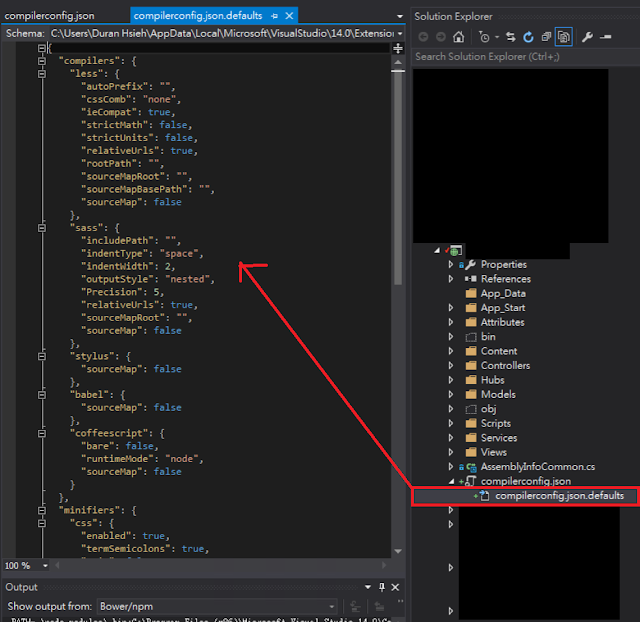The height and width of the screenshot is (622, 640).
Task: Open dropdown arrow beside pending changes filter
Action: click(x=497, y=37)
